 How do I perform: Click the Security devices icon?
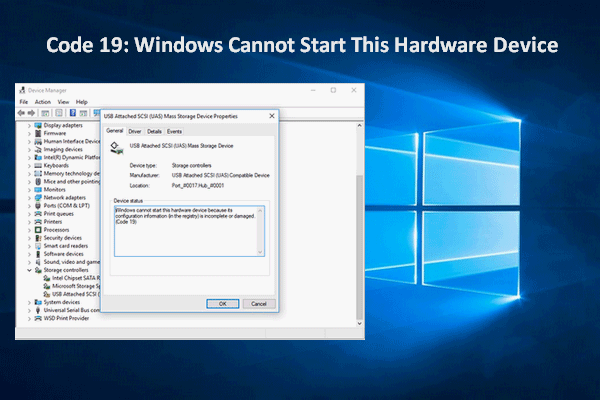[38, 238]
